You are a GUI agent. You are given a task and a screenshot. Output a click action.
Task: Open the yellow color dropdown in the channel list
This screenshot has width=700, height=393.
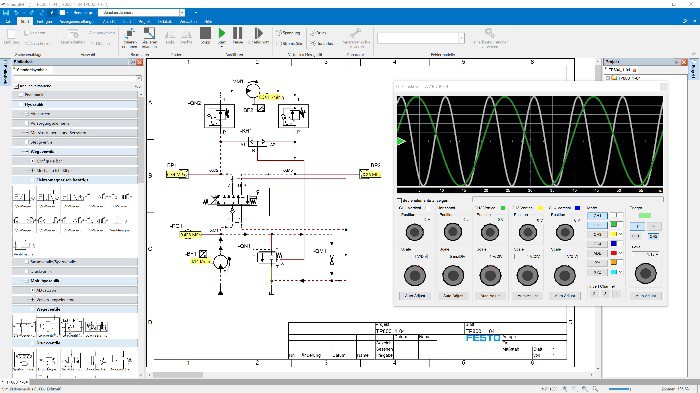pyautogui.click(x=620, y=234)
